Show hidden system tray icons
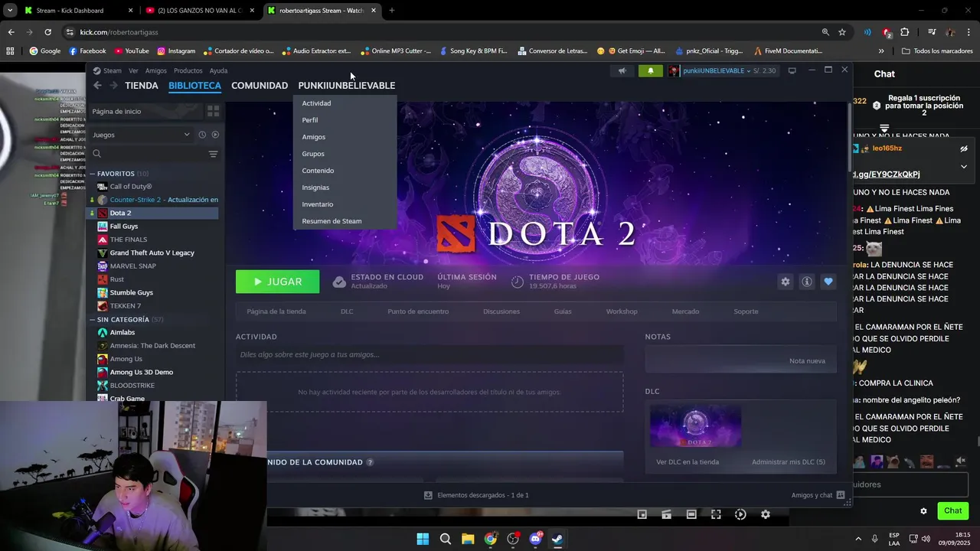 coord(857,539)
